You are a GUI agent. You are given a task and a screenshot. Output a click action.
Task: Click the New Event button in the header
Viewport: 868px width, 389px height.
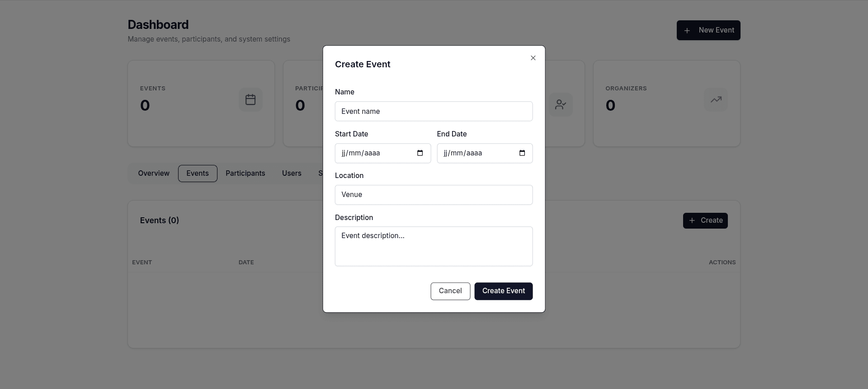point(708,30)
